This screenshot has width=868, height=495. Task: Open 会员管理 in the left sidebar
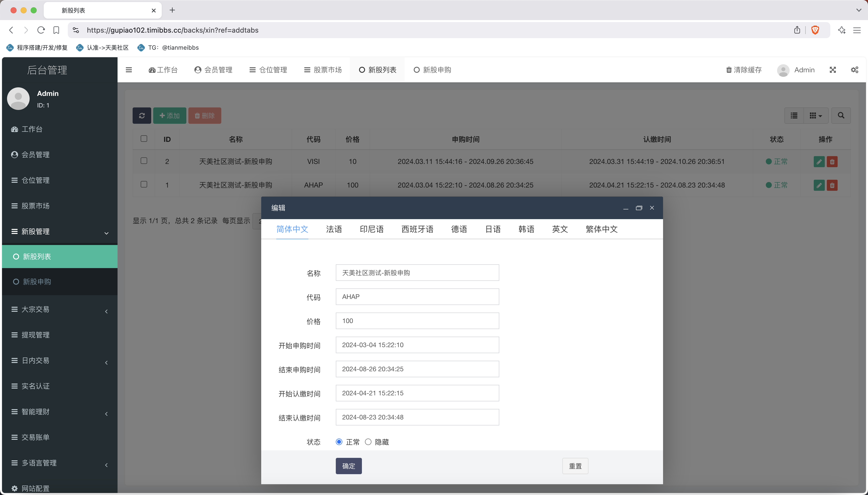(x=60, y=155)
